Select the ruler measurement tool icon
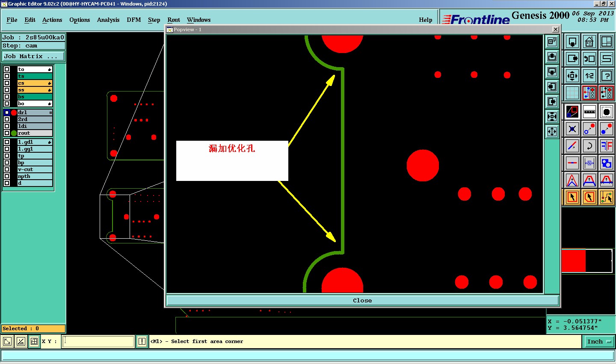The height and width of the screenshot is (364, 616). [589, 112]
